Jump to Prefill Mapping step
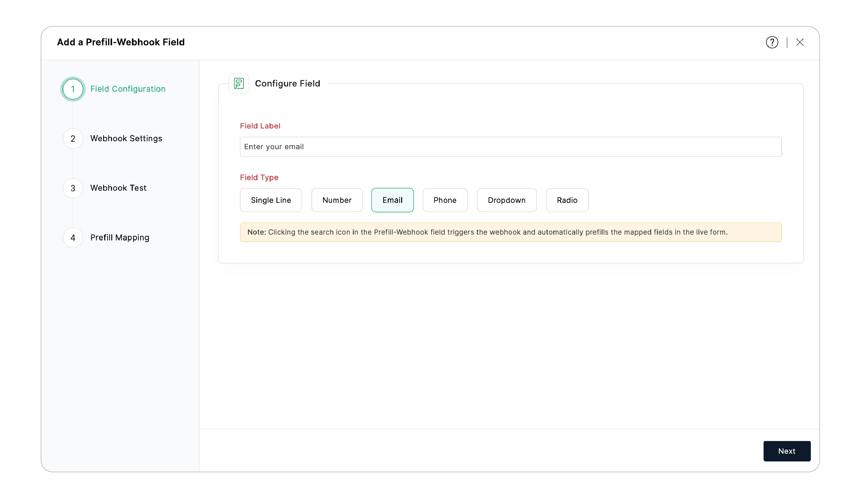849x504 pixels. 120,238
